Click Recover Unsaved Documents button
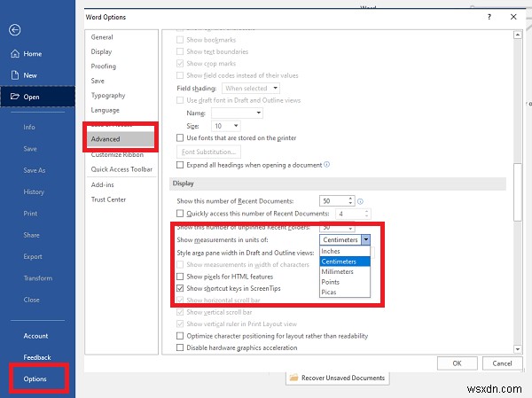 [338, 378]
